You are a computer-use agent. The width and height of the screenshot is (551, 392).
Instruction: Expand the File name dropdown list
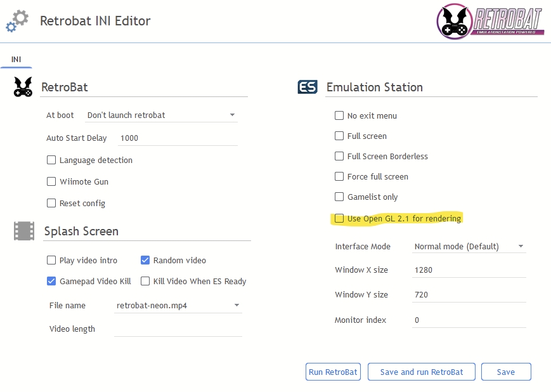click(x=178, y=306)
